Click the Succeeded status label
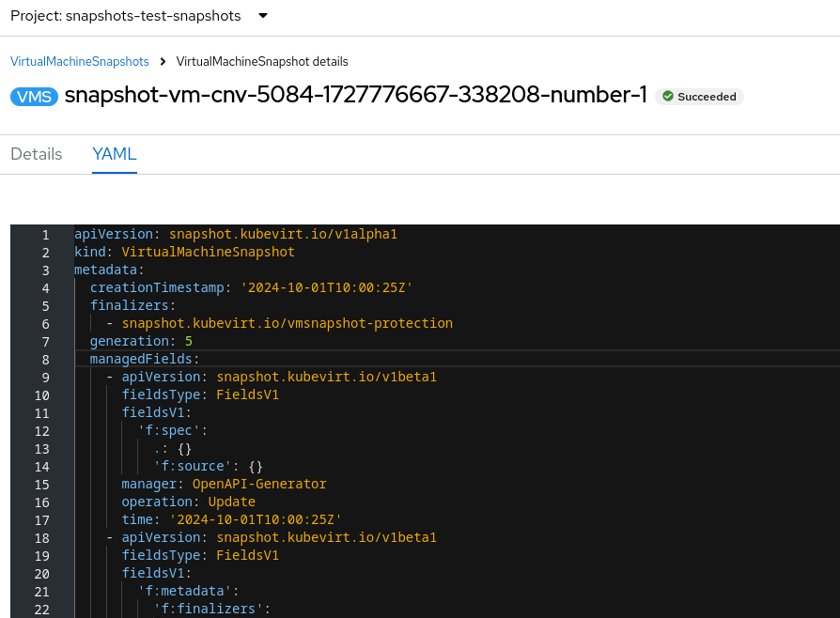This screenshot has width=840, height=618. (x=707, y=97)
